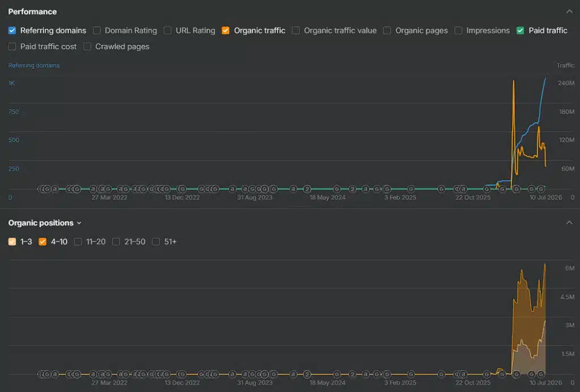Tick the Crawled pages checkbox
The width and height of the screenshot is (580, 392).
[x=87, y=46]
